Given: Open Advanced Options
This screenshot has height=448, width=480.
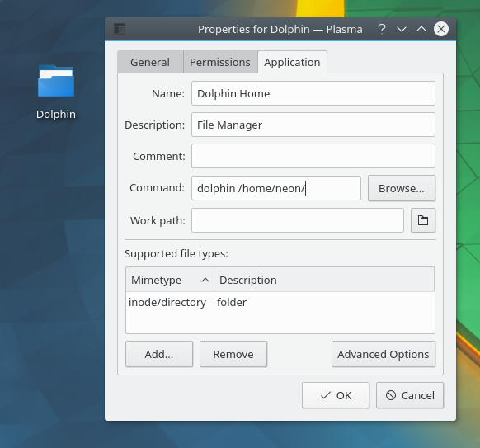Looking at the screenshot, I should (384, 354).
